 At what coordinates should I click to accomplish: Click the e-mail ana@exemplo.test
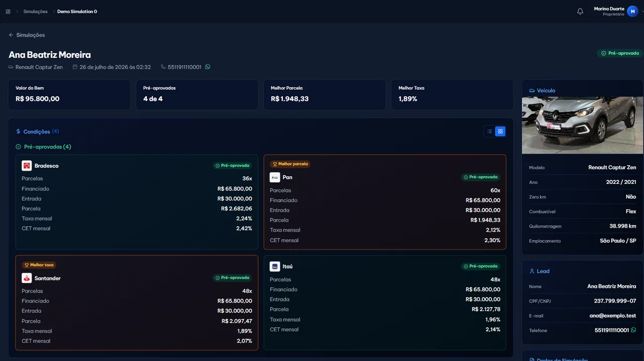[613, 316]
